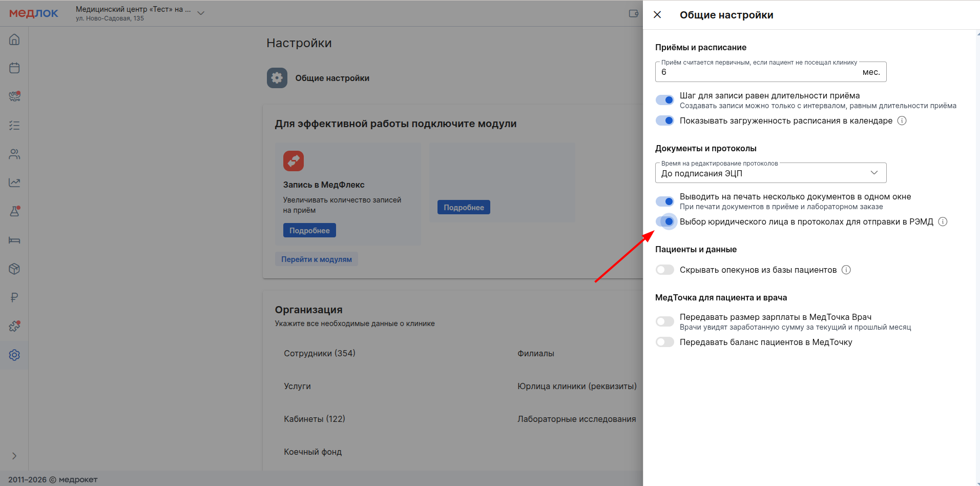980x486 pixels.
Task: Open the bed fund icon in sidebar
Action: pyautogui.click(x=14, y=240)
